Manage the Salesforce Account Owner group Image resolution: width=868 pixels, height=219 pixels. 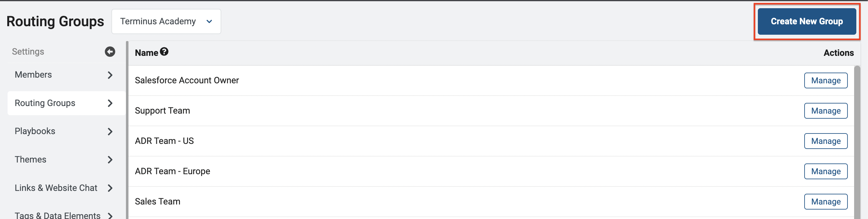point(825,80)
